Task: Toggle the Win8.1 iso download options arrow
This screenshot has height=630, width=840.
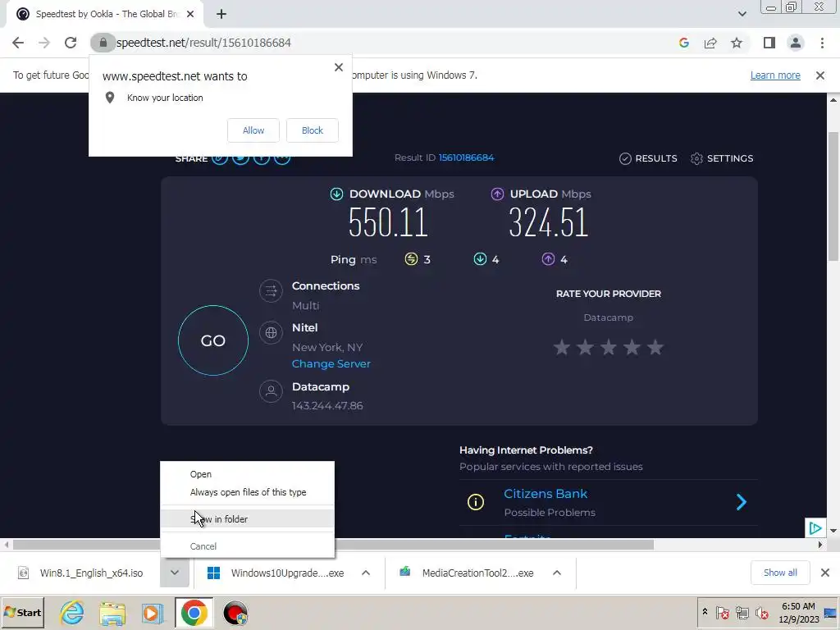Action: (x=175, y=573)
